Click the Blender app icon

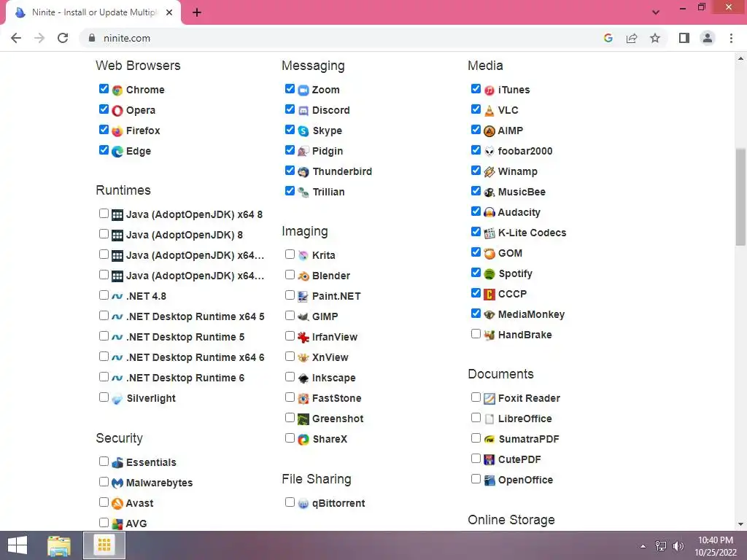tap(303, 276)
